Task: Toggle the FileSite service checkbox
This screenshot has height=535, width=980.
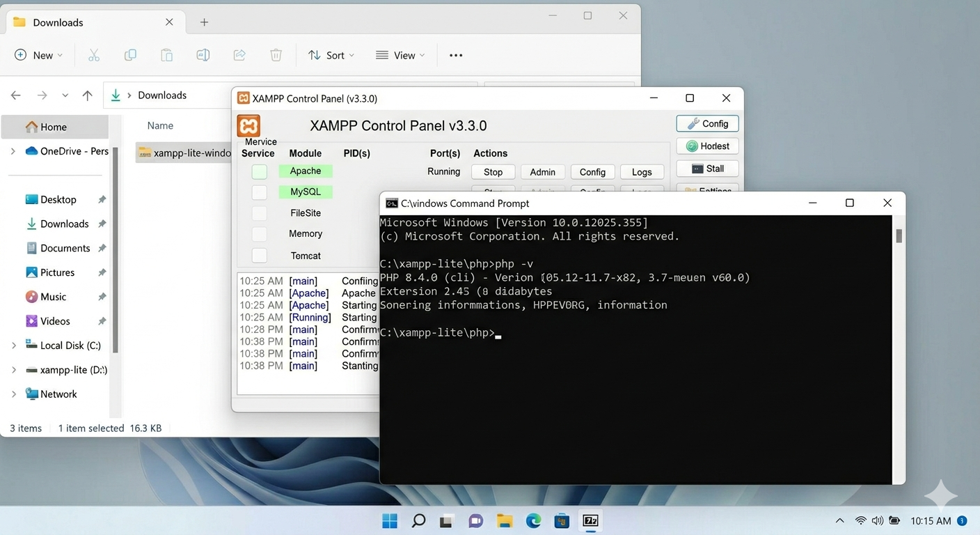Action: click(x=260, y=213)
